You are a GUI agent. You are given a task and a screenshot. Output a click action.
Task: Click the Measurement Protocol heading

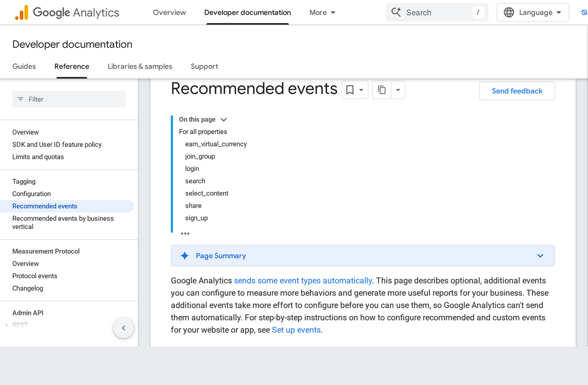46,251
